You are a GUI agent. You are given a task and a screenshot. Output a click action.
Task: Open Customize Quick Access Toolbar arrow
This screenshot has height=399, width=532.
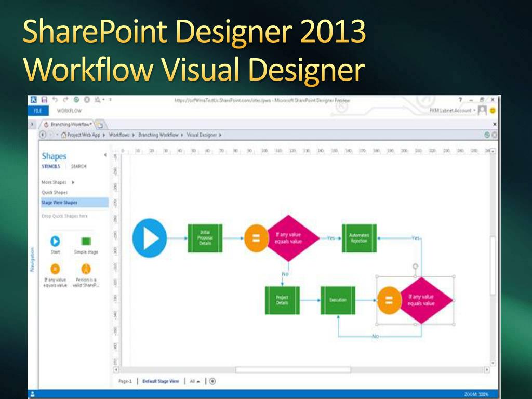point(110,99)
